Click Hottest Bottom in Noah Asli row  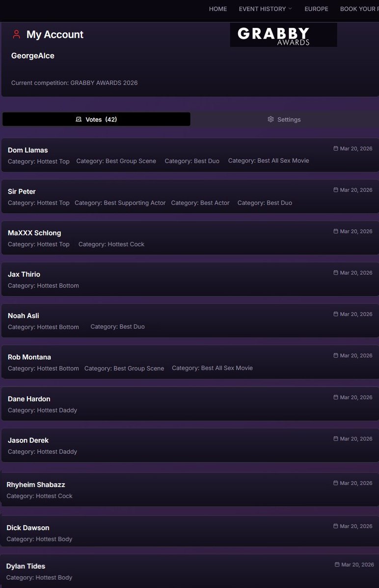coord(44,327)
